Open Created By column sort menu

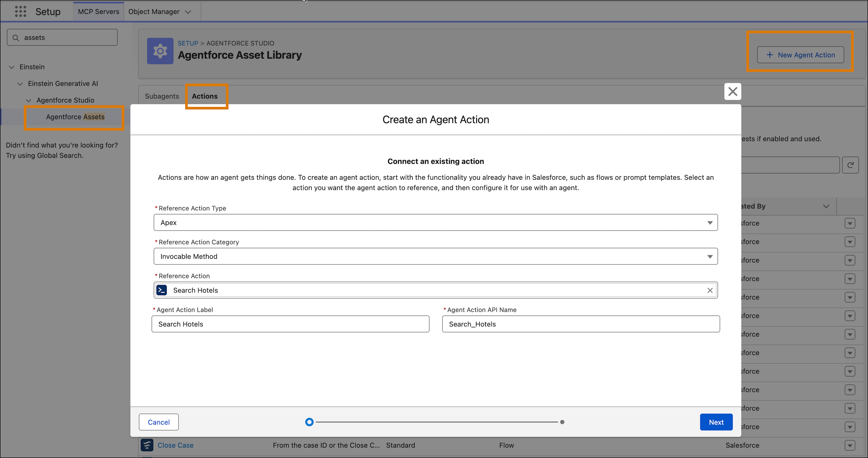pos(826,206)
